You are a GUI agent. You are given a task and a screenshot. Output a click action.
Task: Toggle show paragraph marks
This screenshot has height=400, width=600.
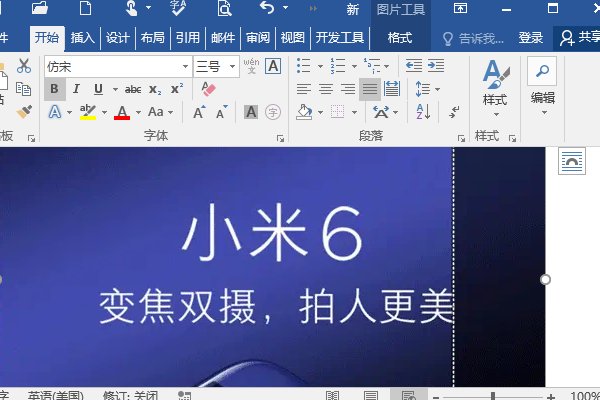(x=454, y=112)
